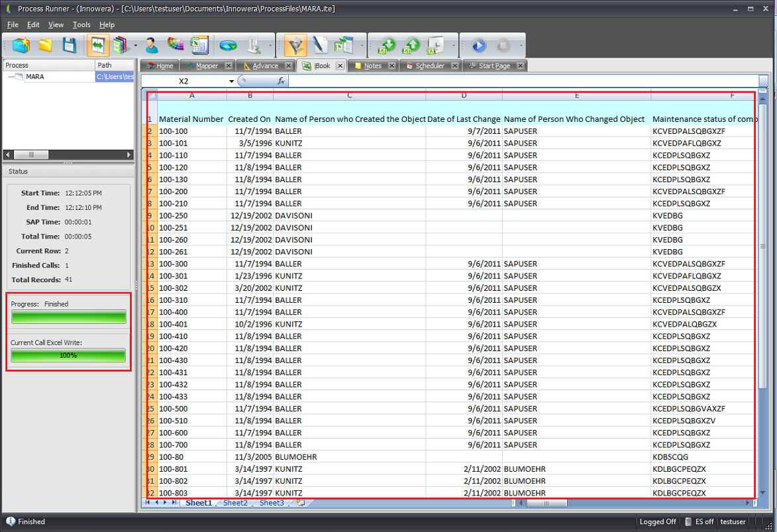Click the Current Call Excel Write progress bar
The height and width of the screenshot is (532, 777).
68,355
